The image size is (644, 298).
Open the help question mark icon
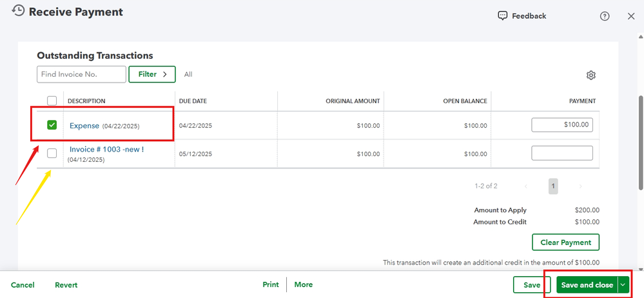[605, 17]
